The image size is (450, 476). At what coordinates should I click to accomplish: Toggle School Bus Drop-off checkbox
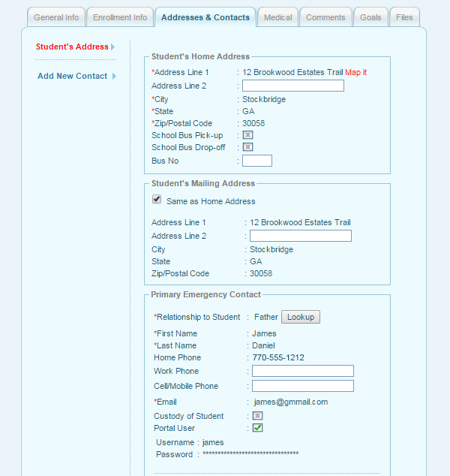pos(247,147)
